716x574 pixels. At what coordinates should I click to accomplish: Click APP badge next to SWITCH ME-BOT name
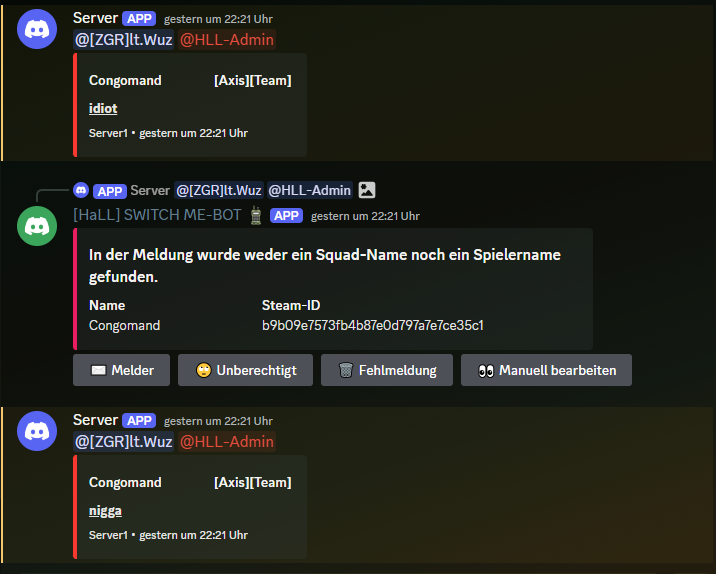tap(286, 216)
